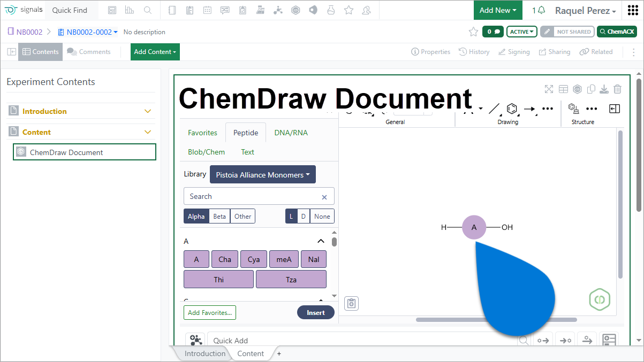Open the shuffle chat bubble icon
The width and height of the screenshot is (644, 362).
(x=225, y=10)
